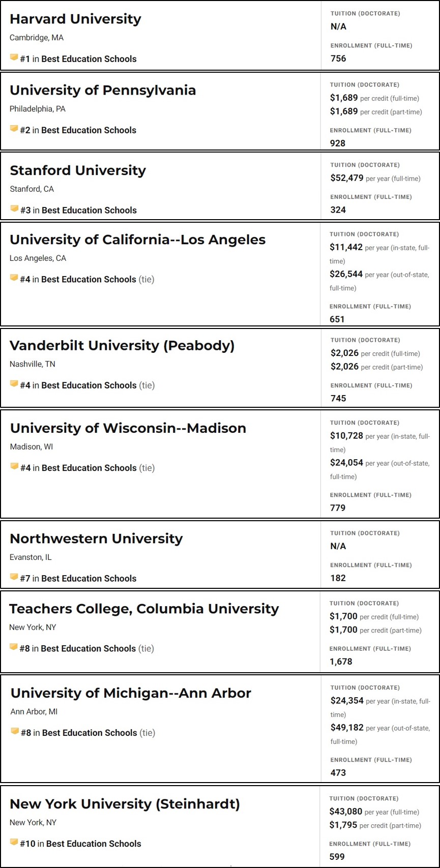
Task: Open University of California--Los Angeles profile
Action: [138, 240]
